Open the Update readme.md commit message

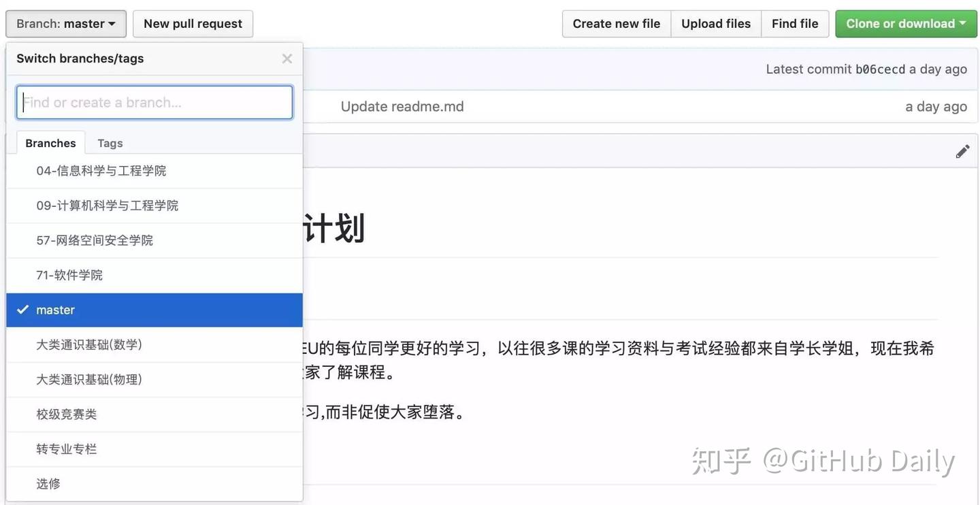402,106
